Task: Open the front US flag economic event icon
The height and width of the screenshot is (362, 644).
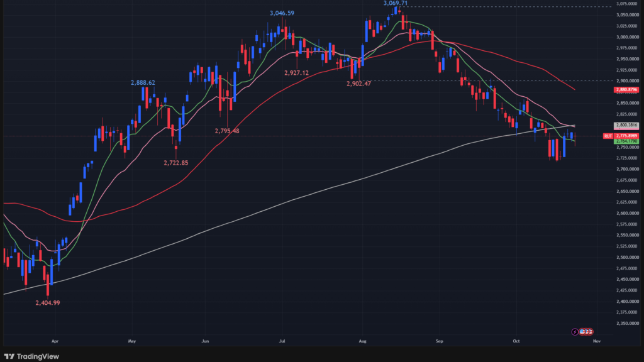Action: pyautogui.click(x=582, y=332)
